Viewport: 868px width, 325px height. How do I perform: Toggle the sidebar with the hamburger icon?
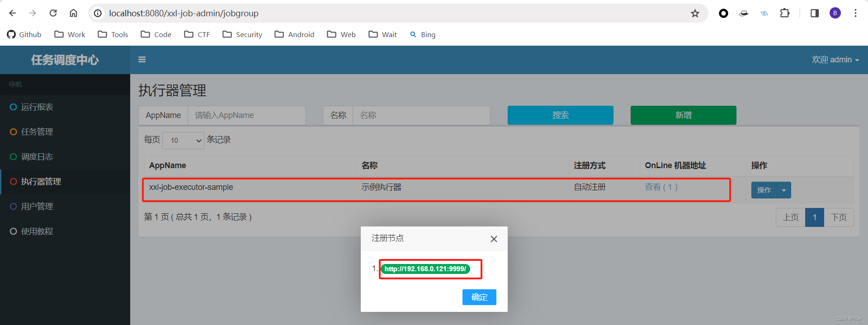click(x=142, y=59)
